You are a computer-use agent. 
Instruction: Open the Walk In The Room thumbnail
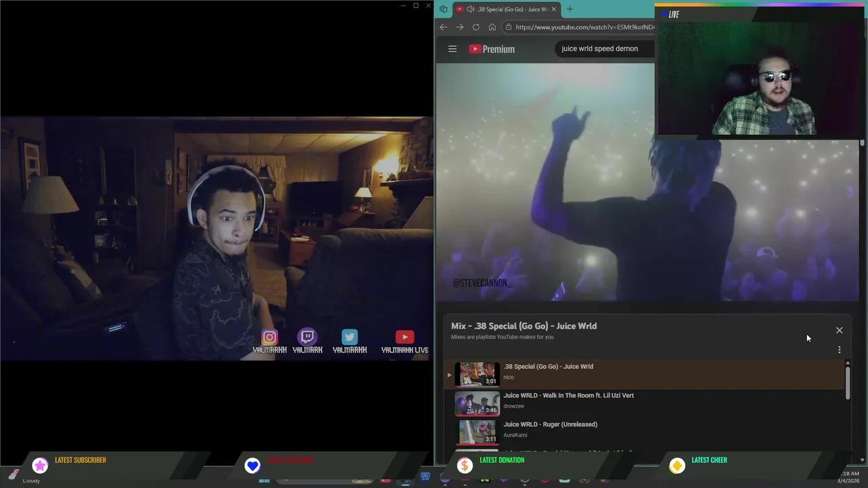click(477, 403)
